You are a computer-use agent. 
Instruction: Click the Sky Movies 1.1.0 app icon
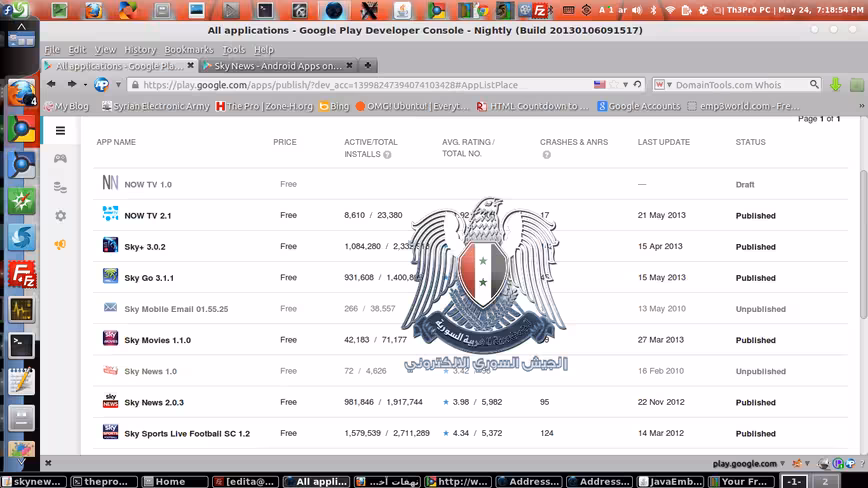tap(110, 338)
